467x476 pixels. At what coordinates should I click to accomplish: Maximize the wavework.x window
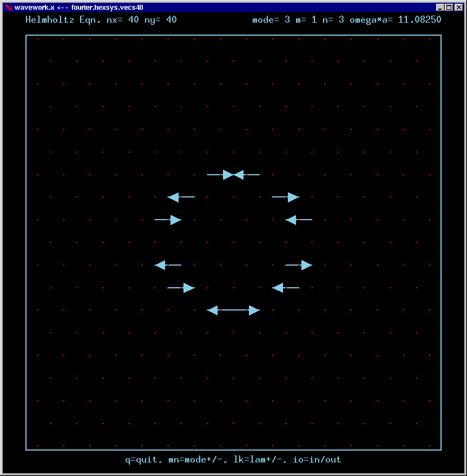(449, 8)
